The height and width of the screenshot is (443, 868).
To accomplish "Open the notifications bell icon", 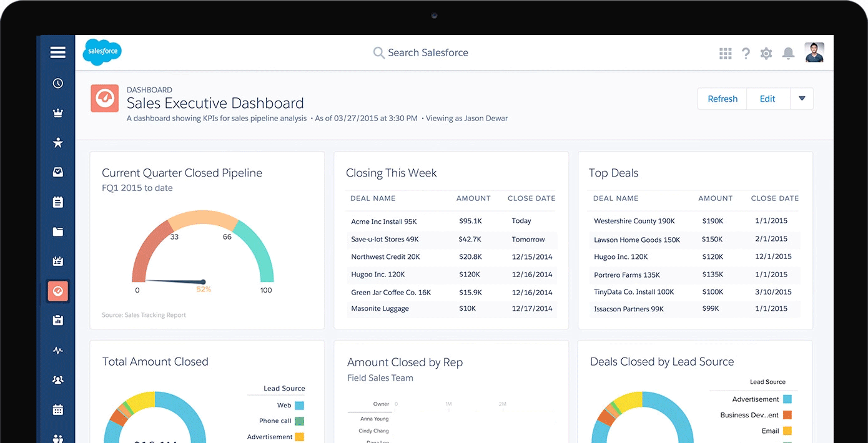I will [789, 54].
